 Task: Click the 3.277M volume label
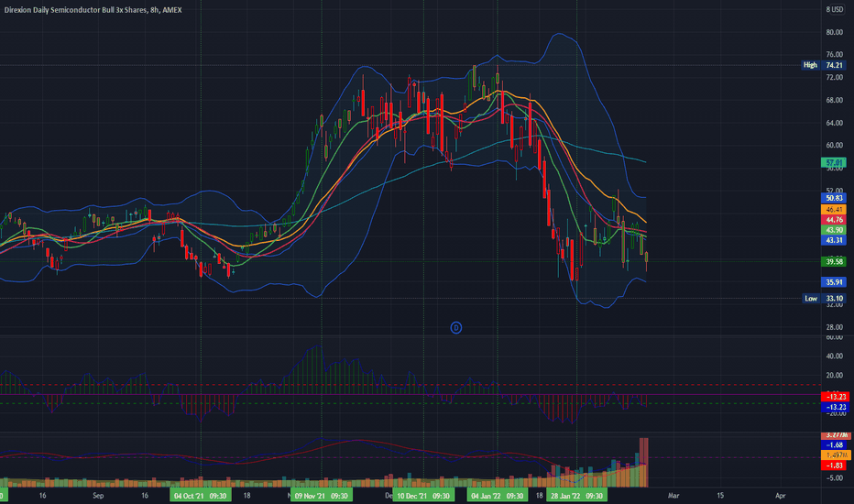coord(835,435)
